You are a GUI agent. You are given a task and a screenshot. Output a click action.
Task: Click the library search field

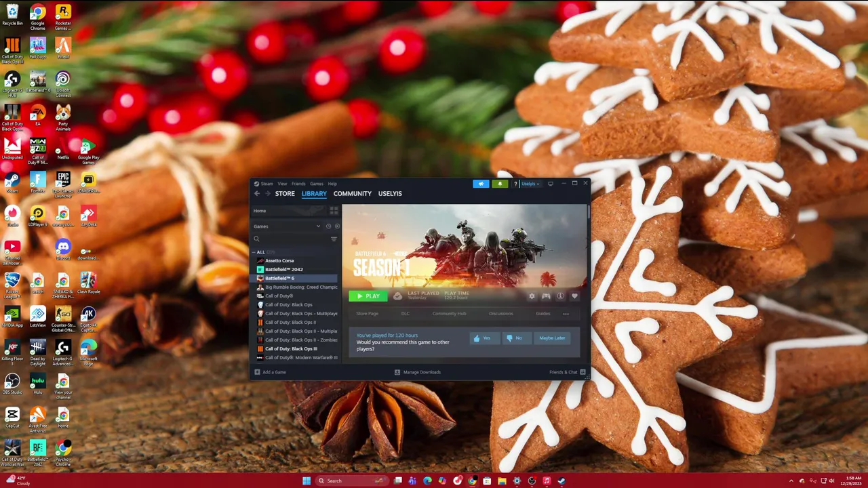290,239
